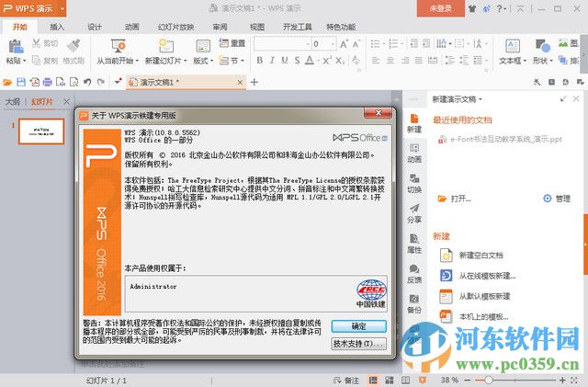
Task: Switch to the 演示文稿1 document tab
Action: click(x=187, y=82)
